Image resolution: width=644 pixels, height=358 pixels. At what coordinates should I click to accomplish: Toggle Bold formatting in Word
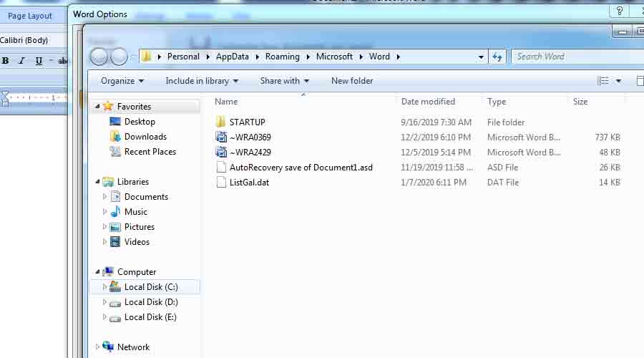(x=5, y=61)
